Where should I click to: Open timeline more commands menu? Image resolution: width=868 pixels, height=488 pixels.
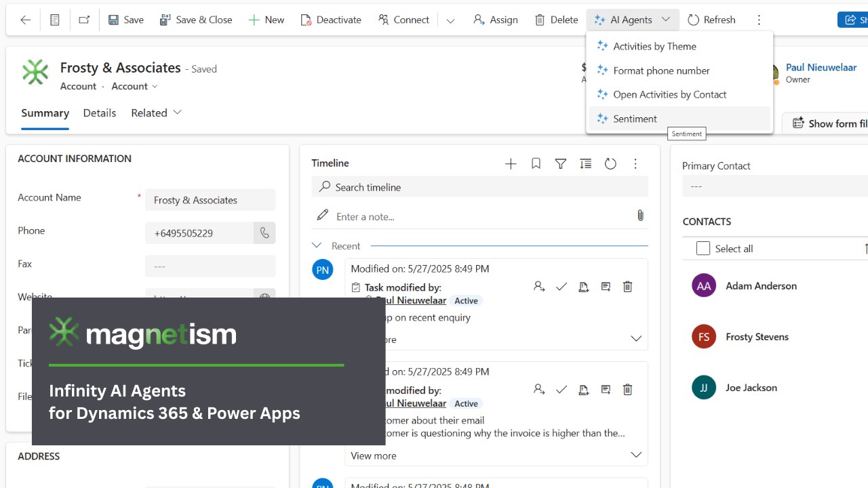coord(635,163)
